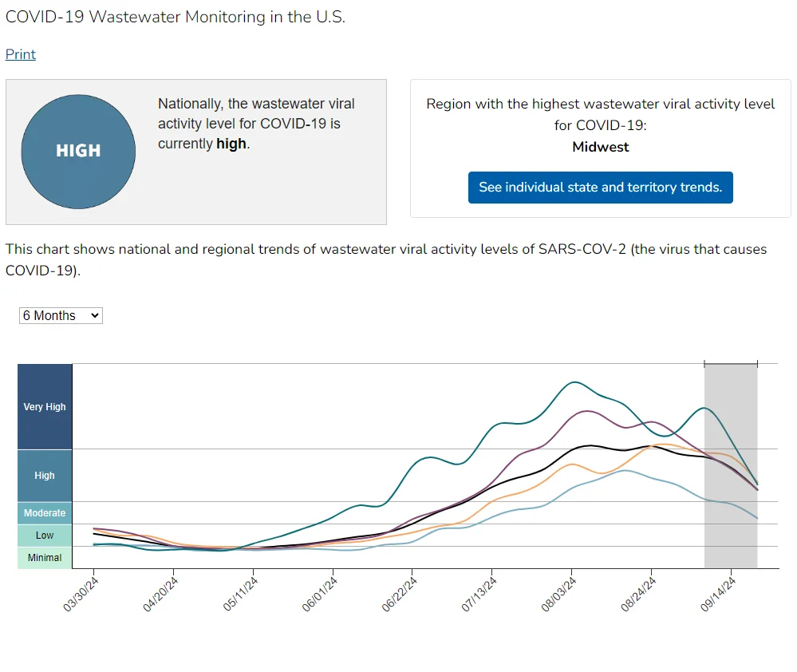Image resolution: width=797 pixels, height=672 pixels.
Task: Click the 03/30/24 x-axis date label
Action: [81, 595]
